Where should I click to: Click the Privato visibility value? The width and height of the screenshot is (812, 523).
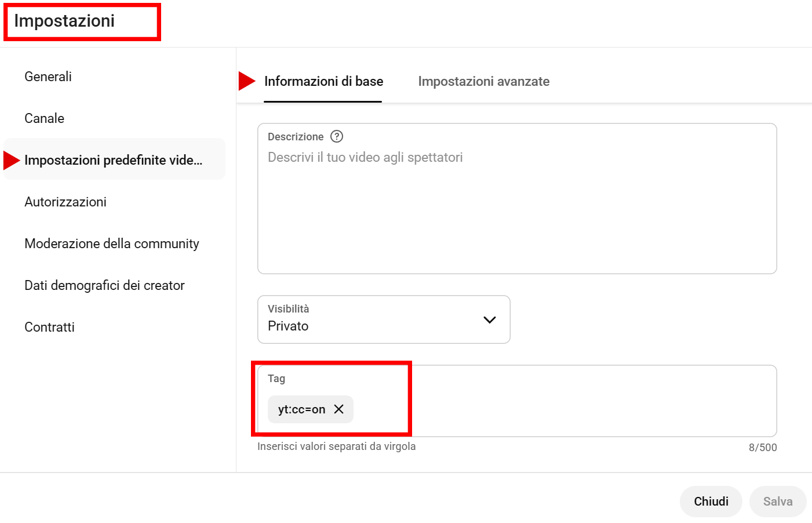click(x=288, y=326)
